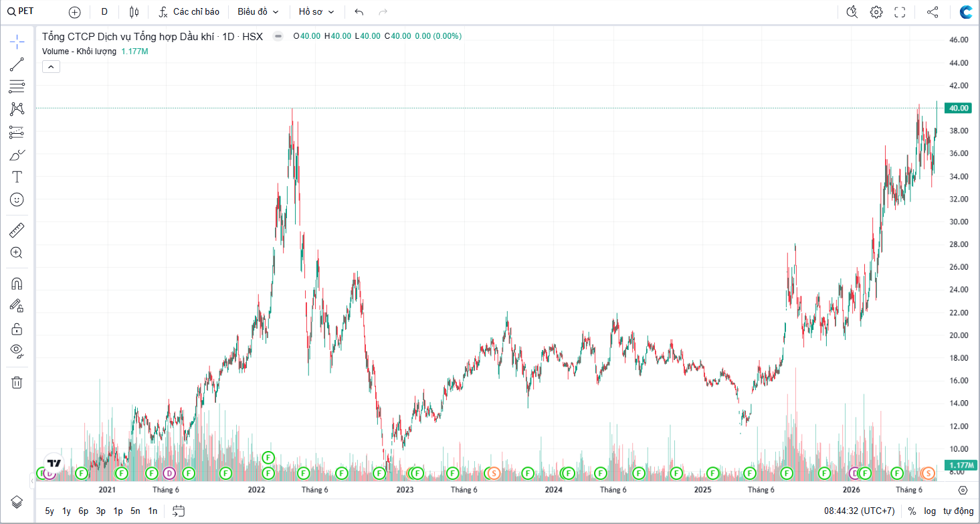Add a symbol with the plus icon
980x524 pixels.
(74, 12)
